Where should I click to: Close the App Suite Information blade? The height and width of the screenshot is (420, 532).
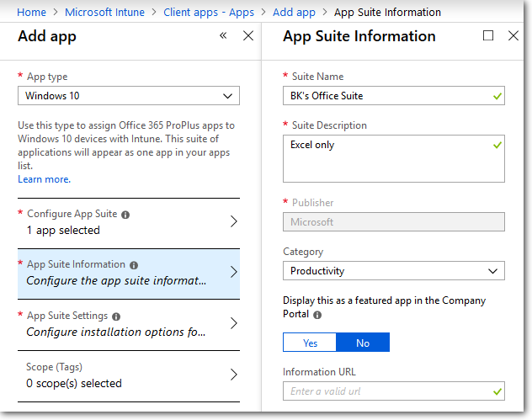(x=513, y=36)
